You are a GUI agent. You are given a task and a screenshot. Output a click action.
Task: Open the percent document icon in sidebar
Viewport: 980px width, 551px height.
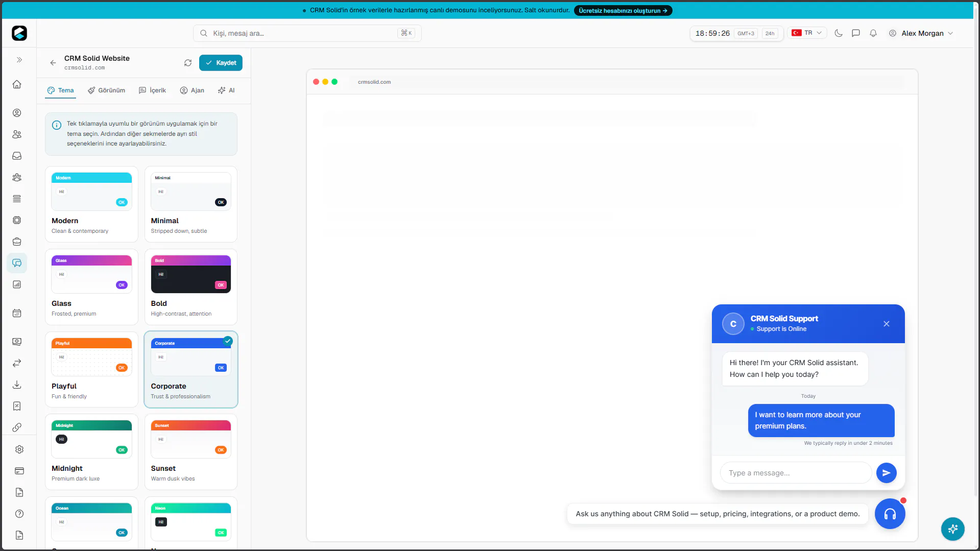(17, 406)
